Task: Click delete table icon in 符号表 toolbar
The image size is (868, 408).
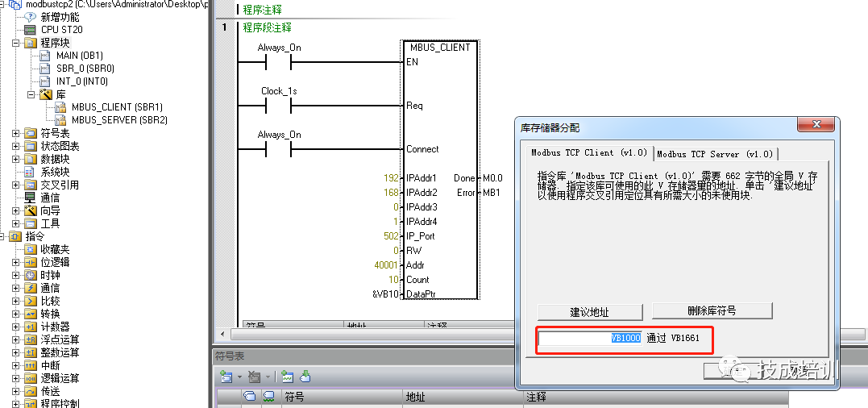Action: pos(254,377)
